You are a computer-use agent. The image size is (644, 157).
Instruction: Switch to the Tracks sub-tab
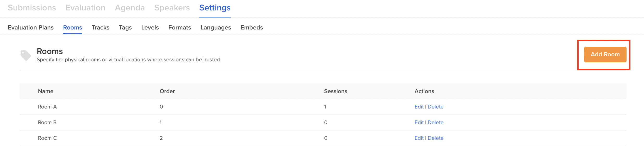(x=101, y=27)
